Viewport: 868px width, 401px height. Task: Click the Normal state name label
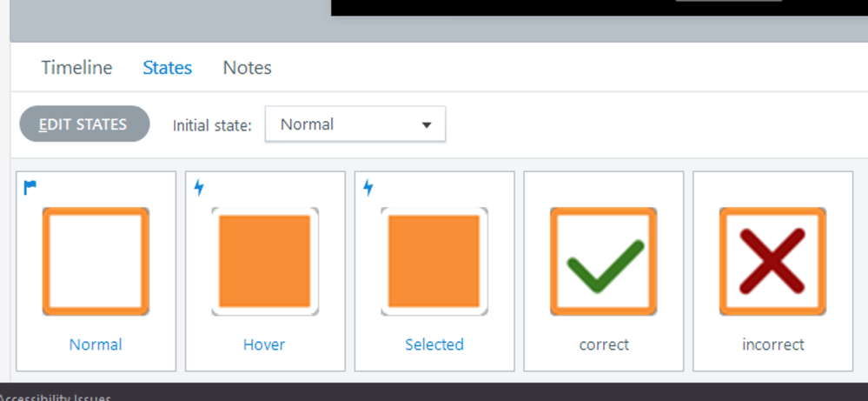(96, 344)
